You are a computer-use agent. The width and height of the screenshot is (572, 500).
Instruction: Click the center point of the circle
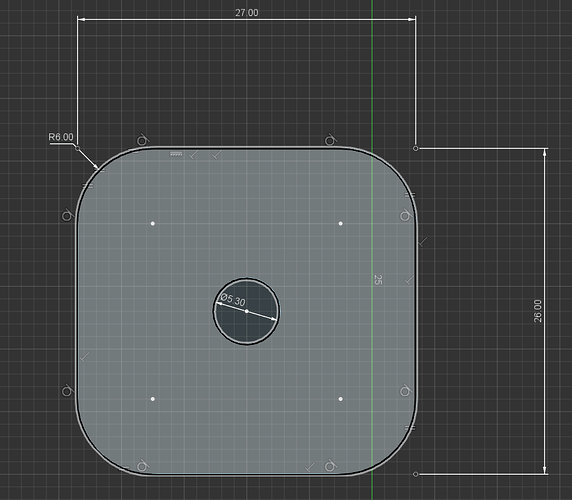[x=247, y=311]
